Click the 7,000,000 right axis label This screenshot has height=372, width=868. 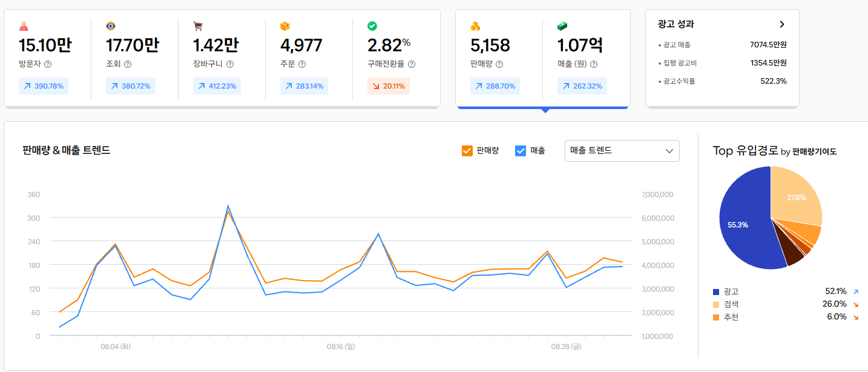[x=656, y=195]
